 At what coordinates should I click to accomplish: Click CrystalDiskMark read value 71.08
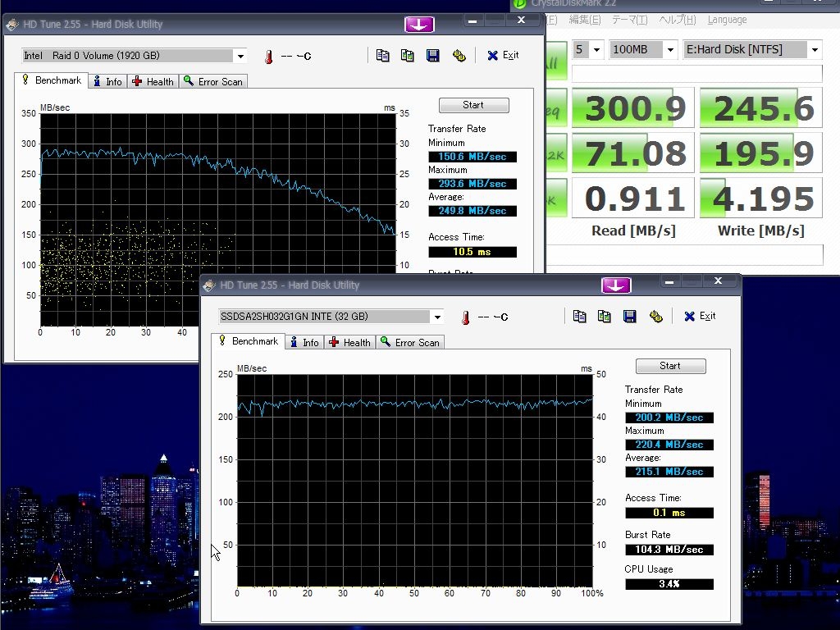click(x=633, y=153)
